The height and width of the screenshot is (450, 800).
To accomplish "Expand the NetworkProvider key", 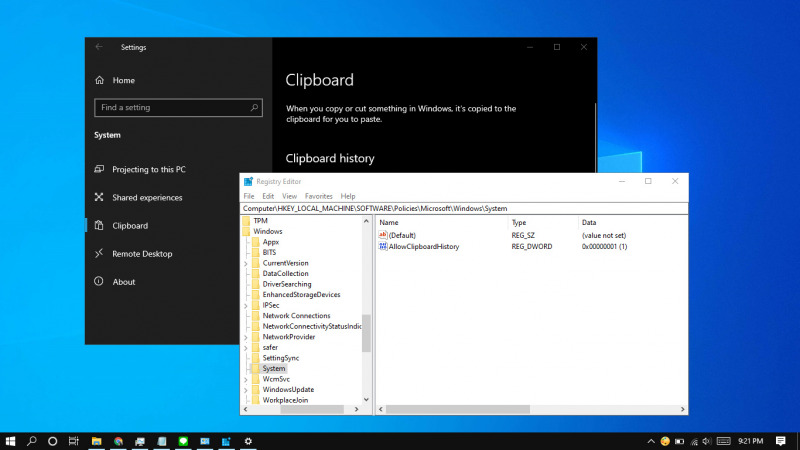I will coord(246,338).
